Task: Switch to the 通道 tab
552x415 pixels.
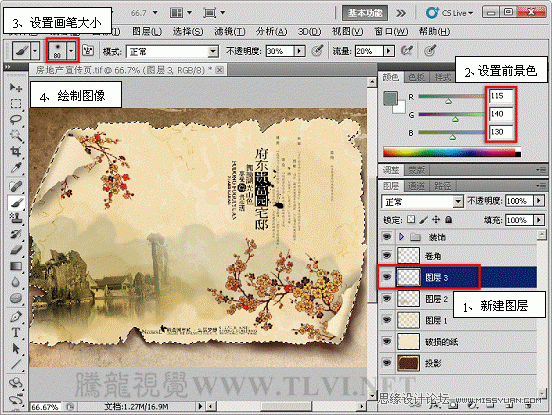Action: [416, 186]
